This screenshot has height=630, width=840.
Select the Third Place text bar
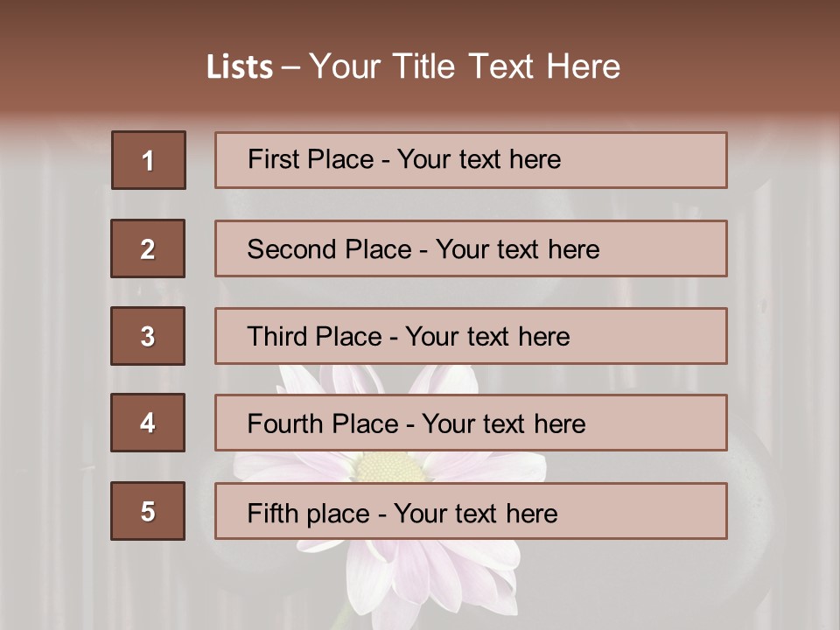[x=471, y=336]
